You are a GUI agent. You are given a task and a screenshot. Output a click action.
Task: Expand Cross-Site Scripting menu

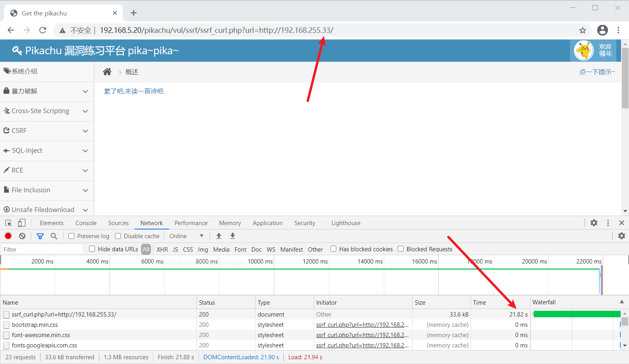[x=47, y=111]
